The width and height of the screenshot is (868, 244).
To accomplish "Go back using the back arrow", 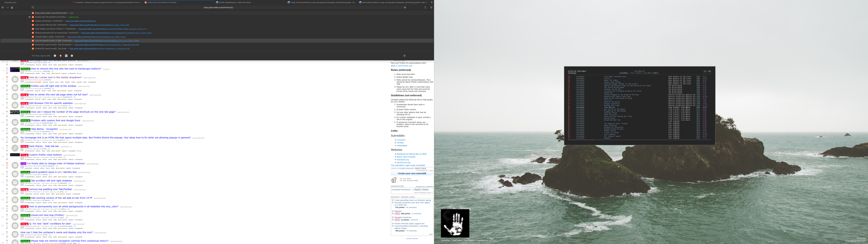I will (3, 7).
